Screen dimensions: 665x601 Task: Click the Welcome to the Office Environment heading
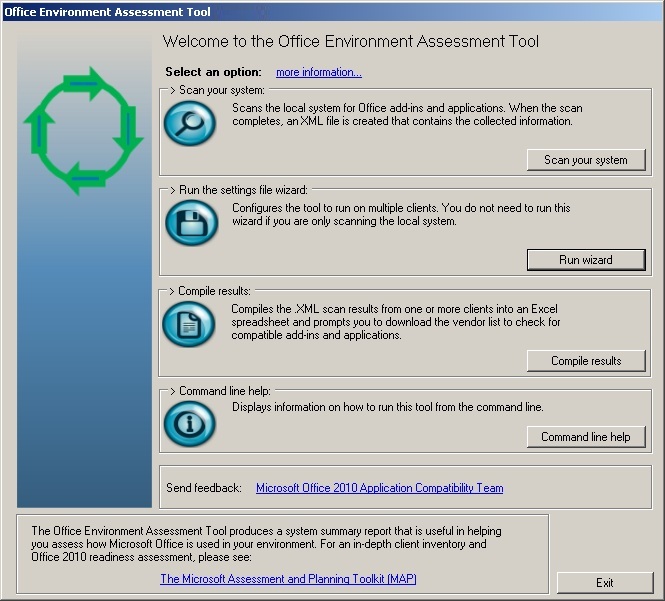point(351,42)
